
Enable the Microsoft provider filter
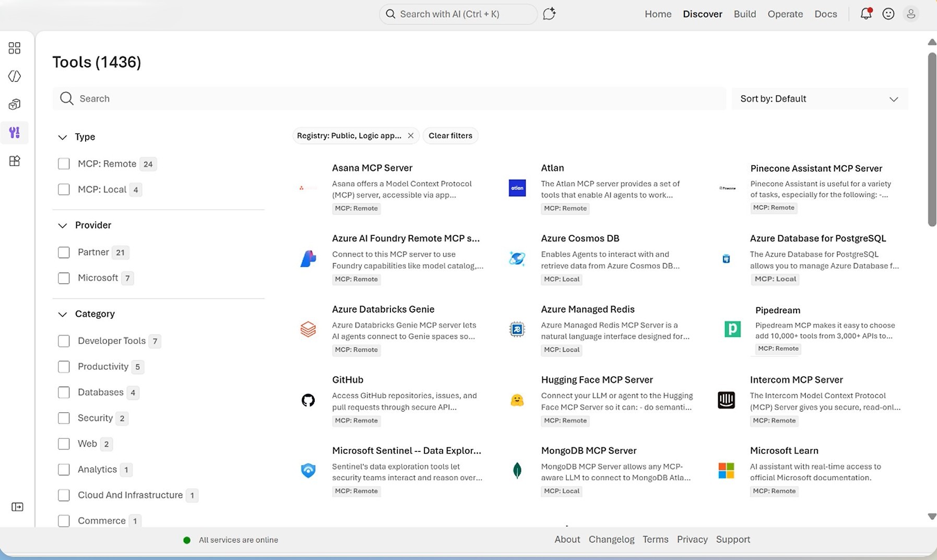(64, 278)
